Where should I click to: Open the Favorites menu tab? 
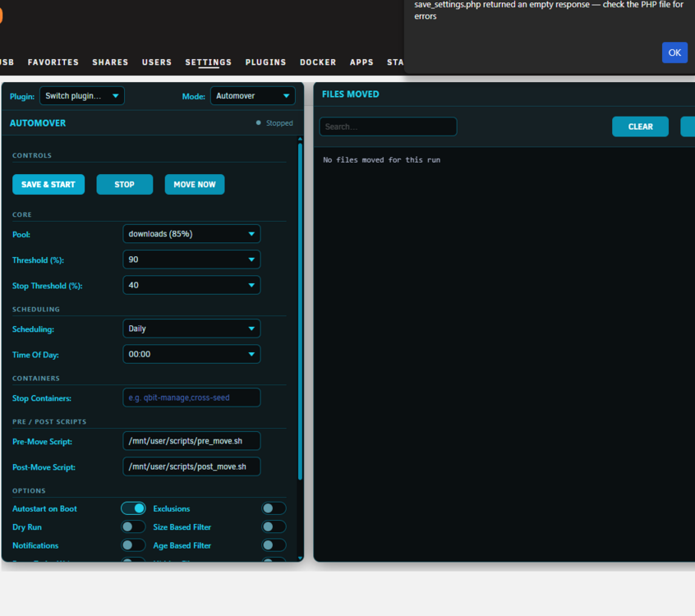53,62
